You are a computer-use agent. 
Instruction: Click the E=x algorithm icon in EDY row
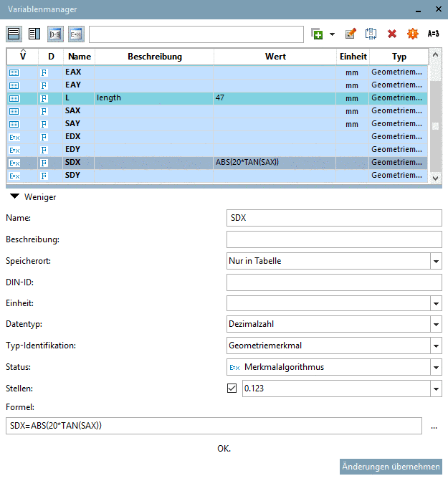(x=14, y=151)
